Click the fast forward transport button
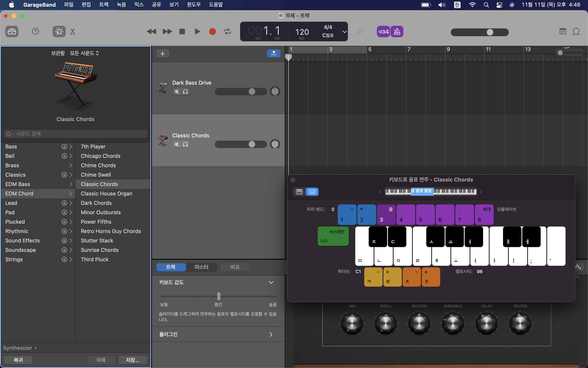588x368 pixels. (x=167, y=32)
